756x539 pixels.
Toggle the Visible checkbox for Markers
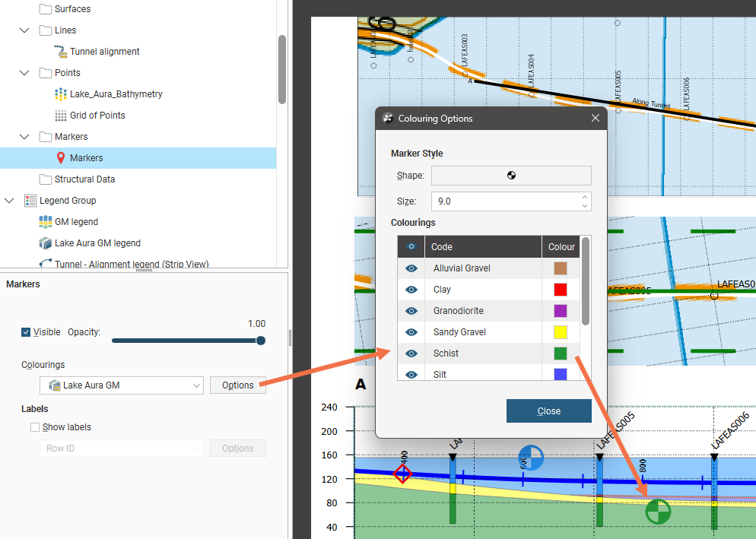(x=27, y=332)
